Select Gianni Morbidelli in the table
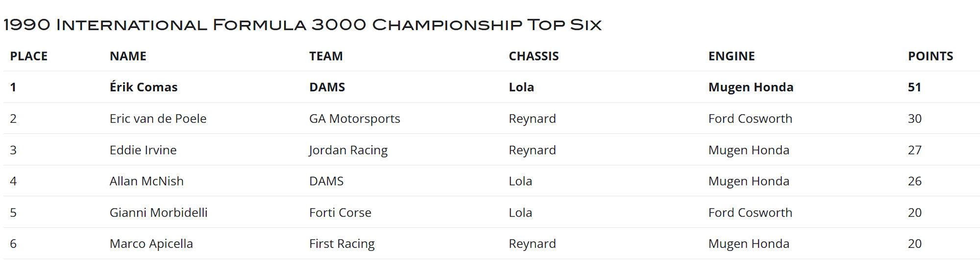Screen dimensions: 980x265 click(x=158, y=213)
